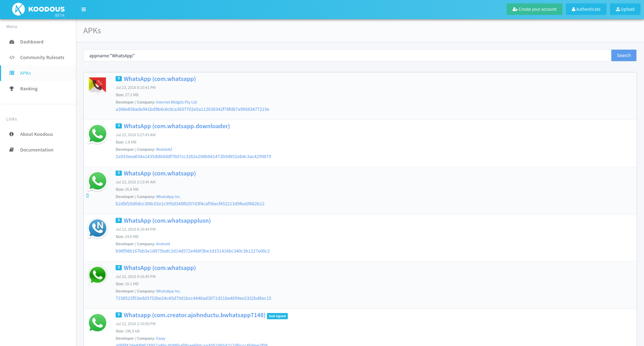Open WhatsApp (com.whatsapp) dated Jul 23 2:13:45 AM

click(160, 173)
